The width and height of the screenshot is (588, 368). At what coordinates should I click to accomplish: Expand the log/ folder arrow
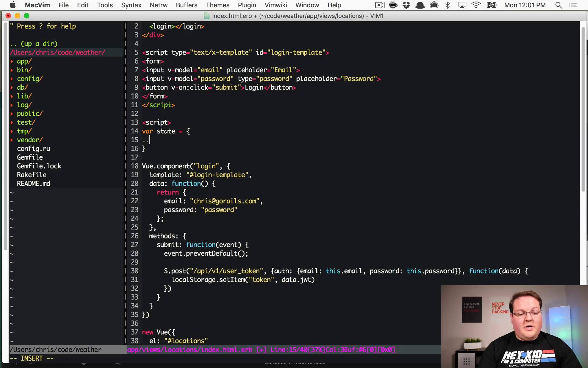point(12,105)
